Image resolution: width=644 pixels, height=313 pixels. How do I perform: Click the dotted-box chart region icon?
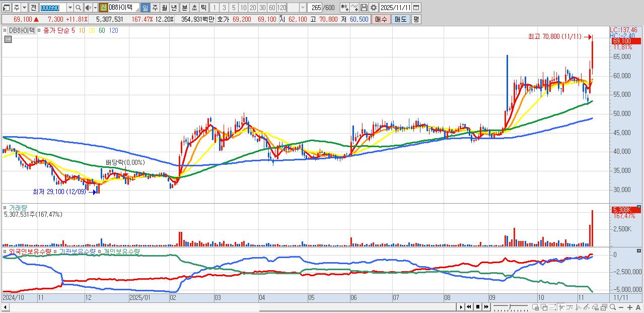(552, 307)
